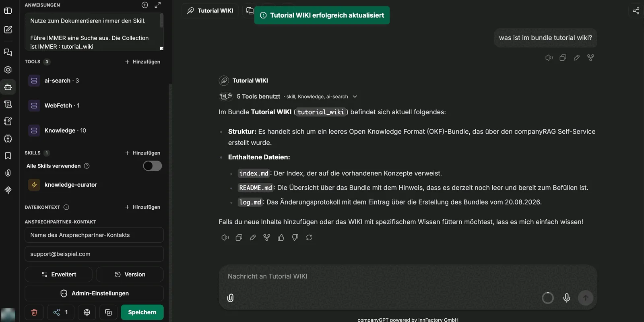Image resolution: width=644 pixels, height=322 pixels.
Task: Read the assistant's answer aloud
Action: (225, 237)
